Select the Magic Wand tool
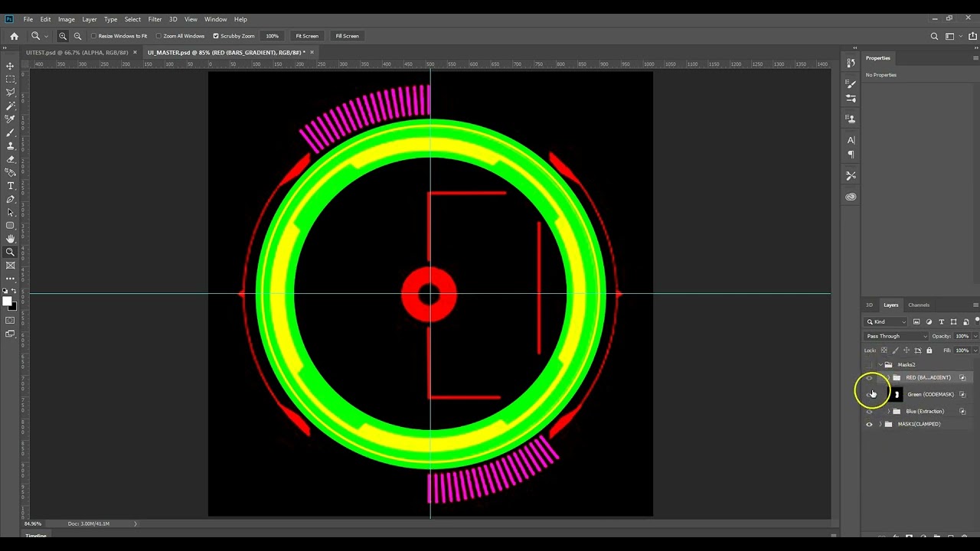The width and height of the screenshot is (980, 551). pos(11,106)
